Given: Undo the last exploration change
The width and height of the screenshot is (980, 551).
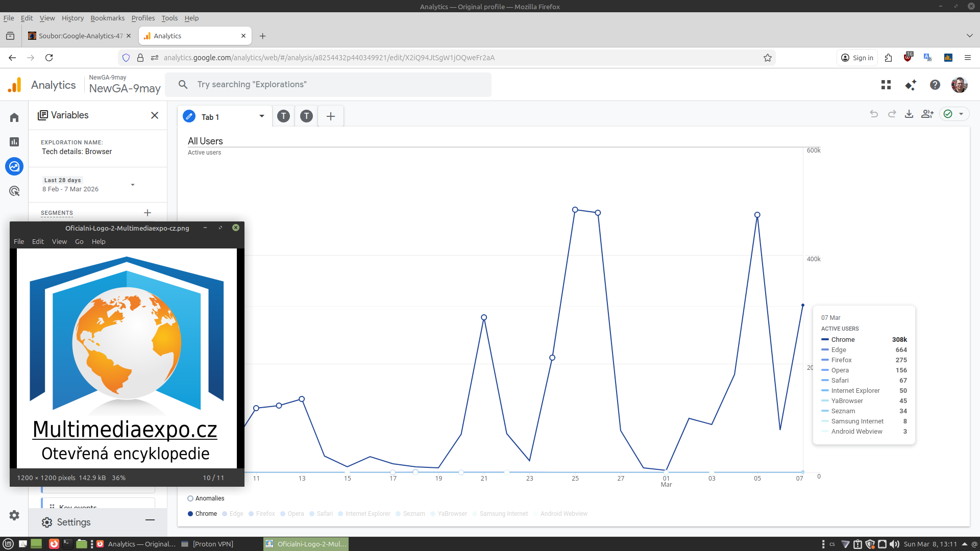Looking at the screenshot, I should pos(874,114).
